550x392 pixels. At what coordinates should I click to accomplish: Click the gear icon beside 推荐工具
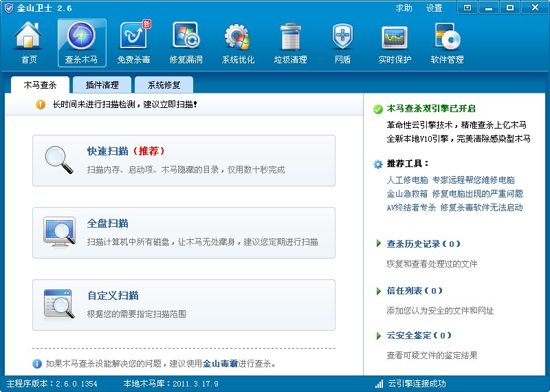point(377,164)
